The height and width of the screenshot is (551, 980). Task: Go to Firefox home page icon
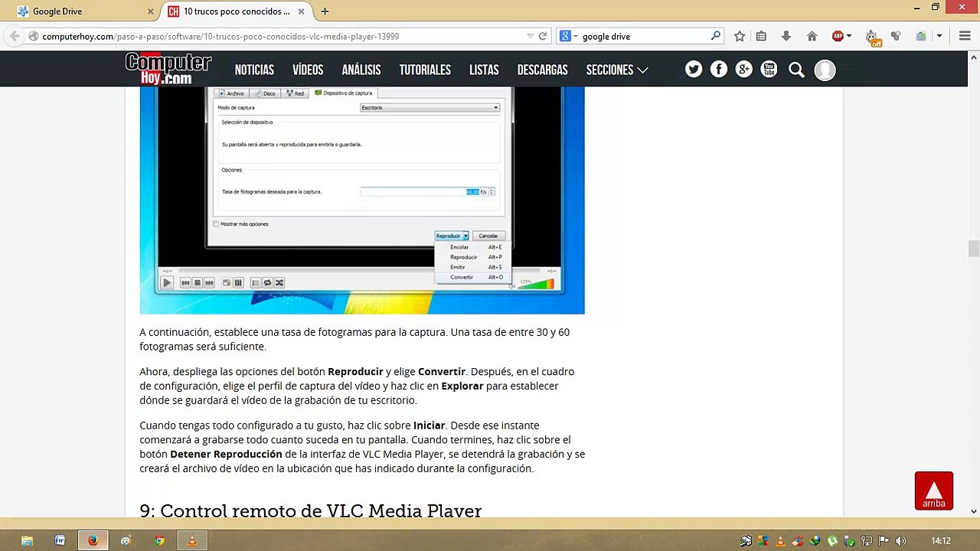coord(812,36)
